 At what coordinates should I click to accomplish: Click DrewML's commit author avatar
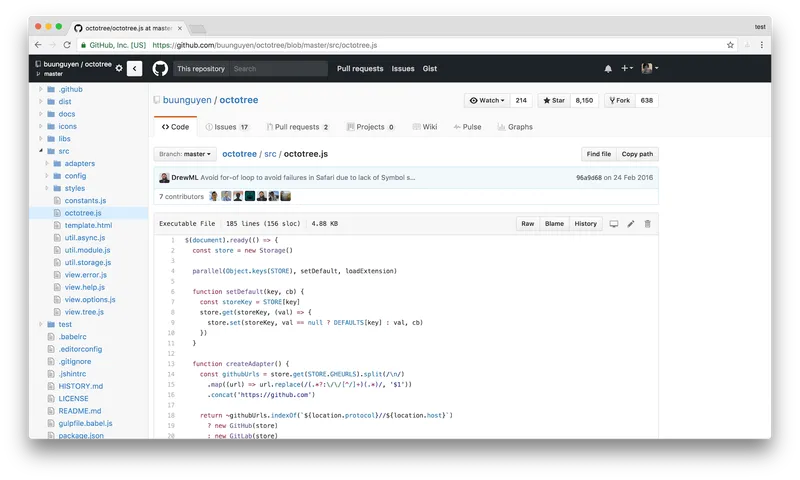(164, 178)
